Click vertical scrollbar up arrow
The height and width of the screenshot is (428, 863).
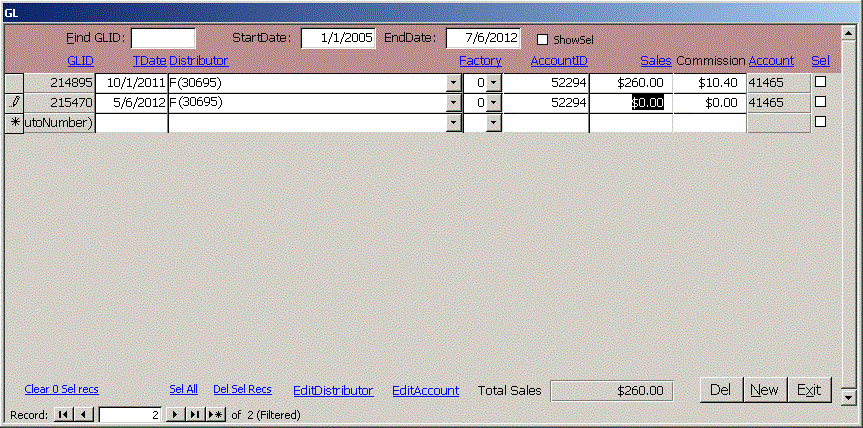point(848,33)
